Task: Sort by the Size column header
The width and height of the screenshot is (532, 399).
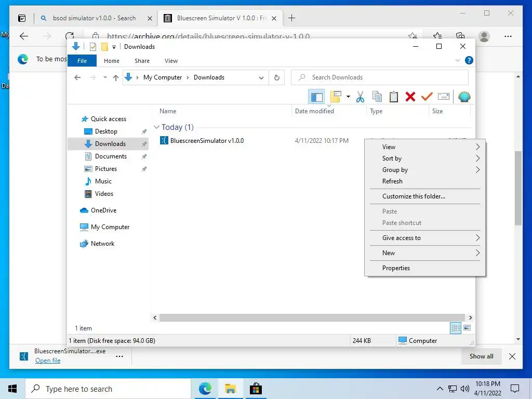Action: [437, 111]
